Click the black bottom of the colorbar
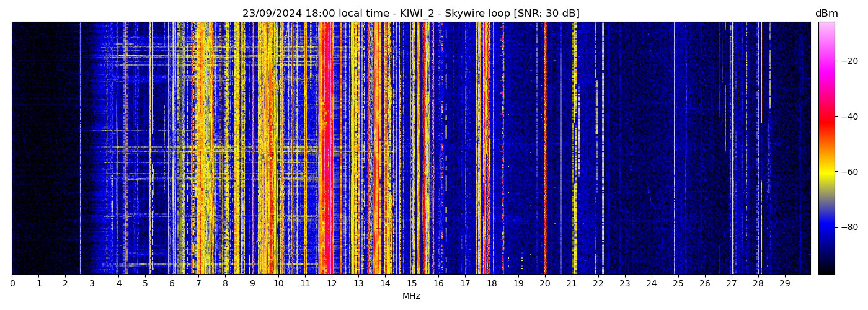This screenshot has height=310, width=868. click(x=826, y=270)
